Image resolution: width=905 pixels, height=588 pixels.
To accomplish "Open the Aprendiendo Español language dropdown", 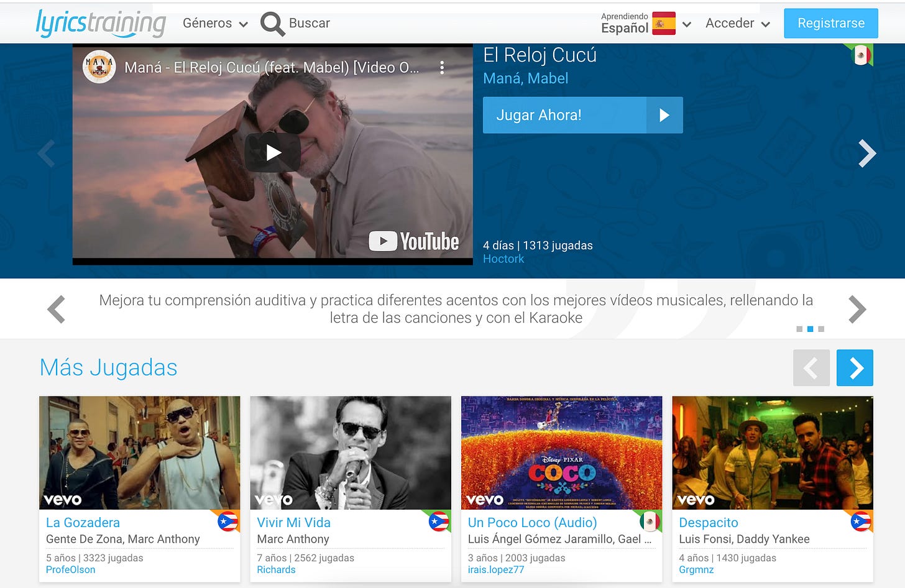I will 646,24.
